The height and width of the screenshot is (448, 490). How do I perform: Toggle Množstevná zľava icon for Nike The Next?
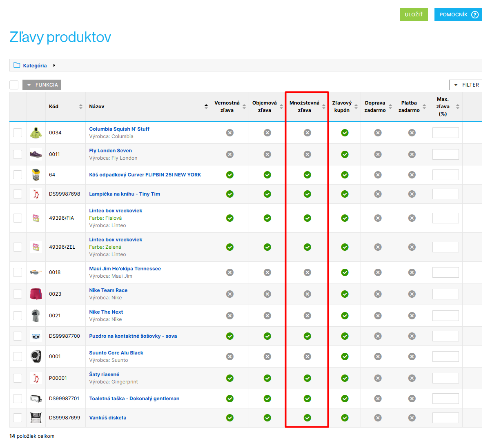(307, 316)
